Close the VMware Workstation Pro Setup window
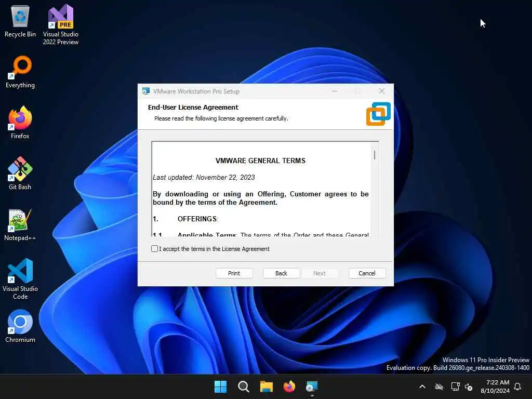The height and width of the screenshot is (399, 532). 382,91
